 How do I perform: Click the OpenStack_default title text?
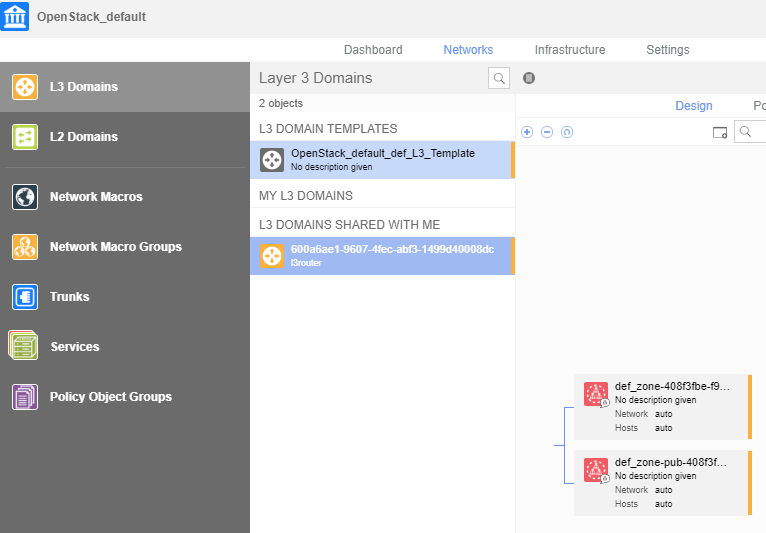pyautogui.click(x=91, y=17)
